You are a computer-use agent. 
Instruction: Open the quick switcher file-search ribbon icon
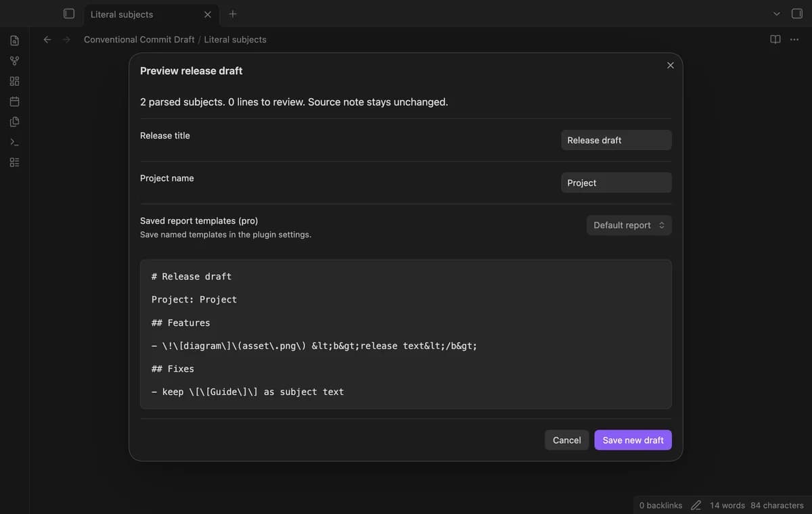tap(14, 41)
